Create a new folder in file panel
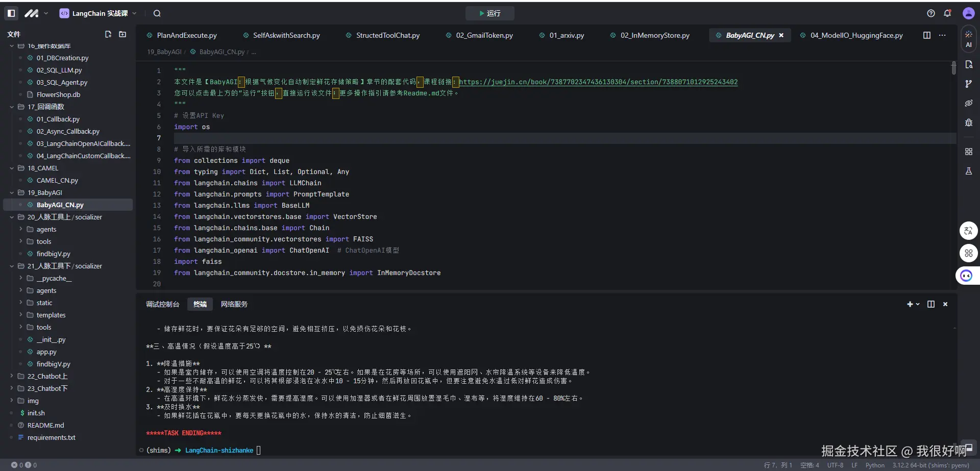This screenshot has height=471, width=980. (x=122, y=34)
